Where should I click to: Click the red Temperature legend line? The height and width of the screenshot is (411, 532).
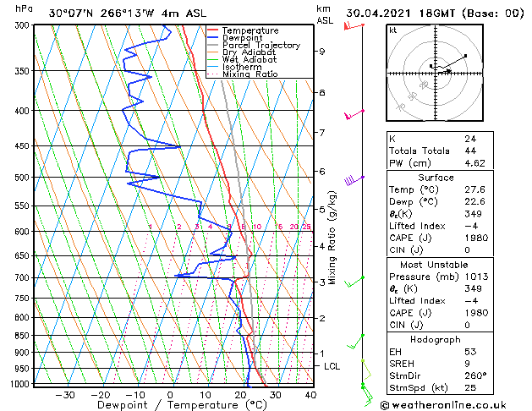pyautogui.click(x=213, y=30)
